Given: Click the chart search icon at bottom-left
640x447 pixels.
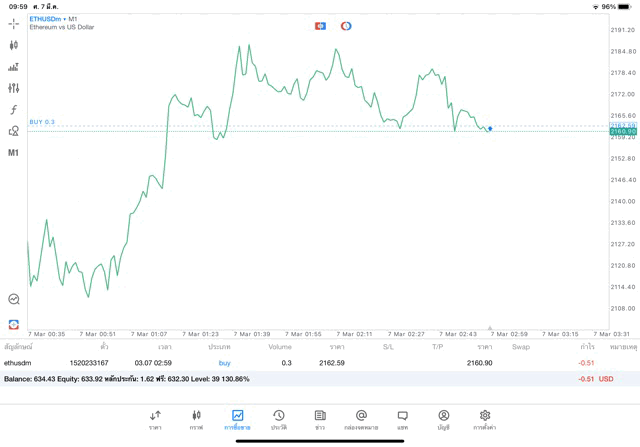Looking at the screenshot, I should pyautogui.click(x=14, y=299).
